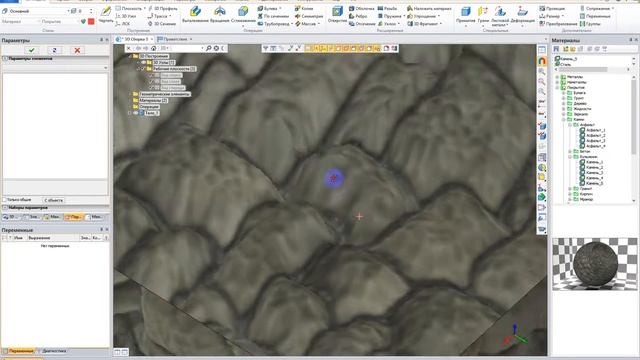640x360 pixels.
Task: Click the material preview sphere thumbnail
Action: [x=595, y=264]
